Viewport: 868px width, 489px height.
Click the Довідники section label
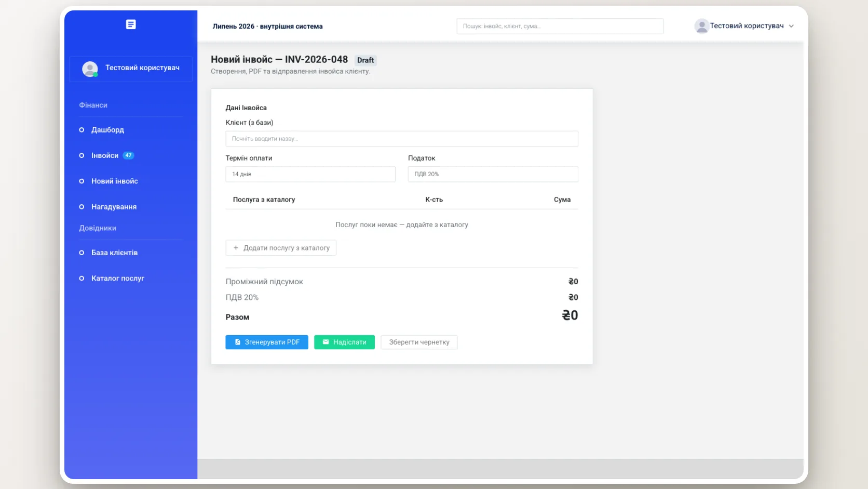coord(98,228)
